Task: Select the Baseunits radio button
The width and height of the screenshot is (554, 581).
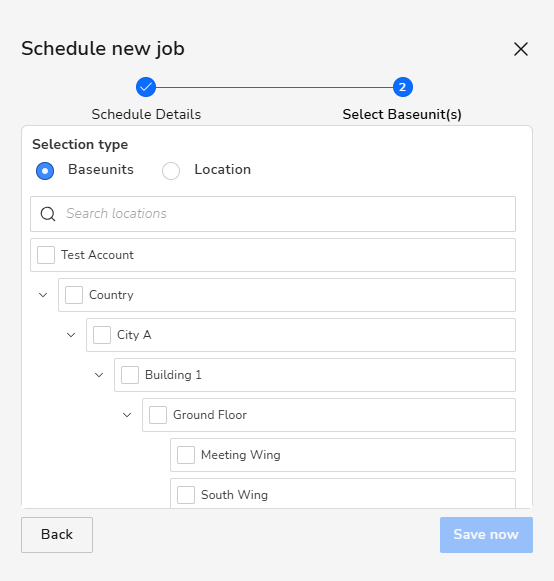Action: (x=45, y=171)
